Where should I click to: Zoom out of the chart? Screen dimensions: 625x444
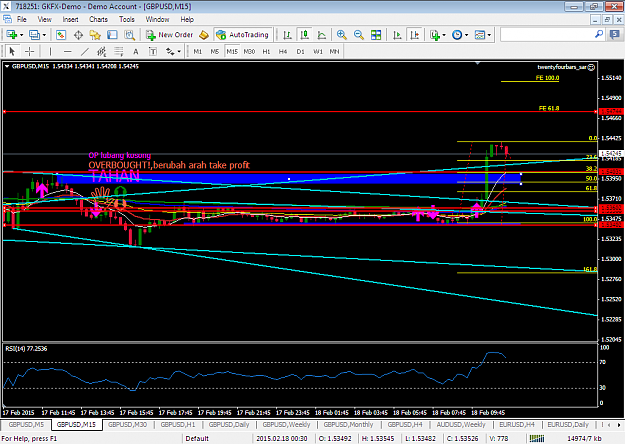click(359, 35)
